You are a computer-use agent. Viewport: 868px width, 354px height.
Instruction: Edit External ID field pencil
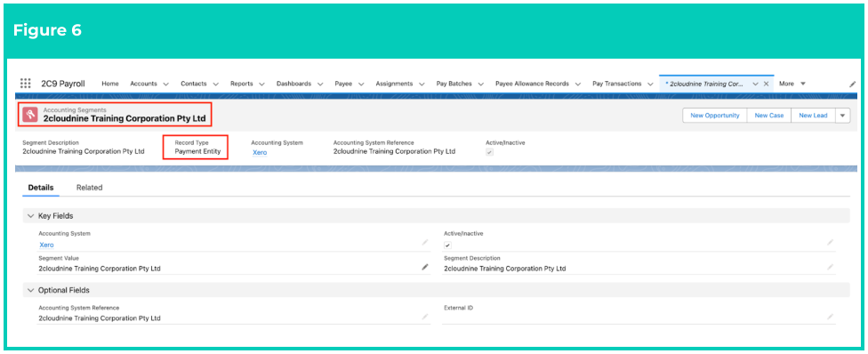pyautogui.click(x=830, y=317)
